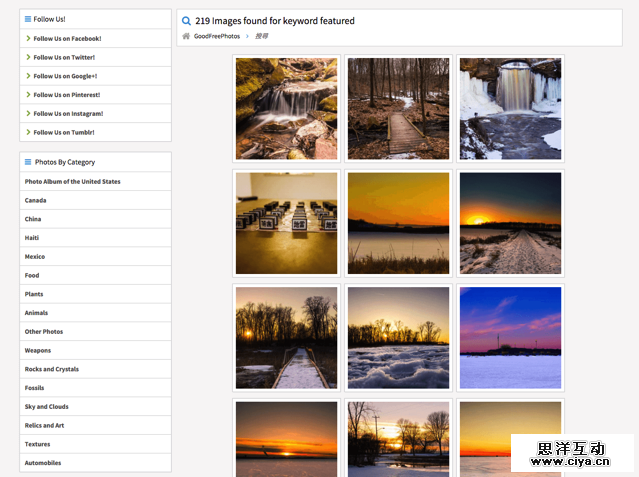Viewport: 639px width, 477px height.
Task: View the frozen waterfall with icicles photo
Action: (510, 108)
